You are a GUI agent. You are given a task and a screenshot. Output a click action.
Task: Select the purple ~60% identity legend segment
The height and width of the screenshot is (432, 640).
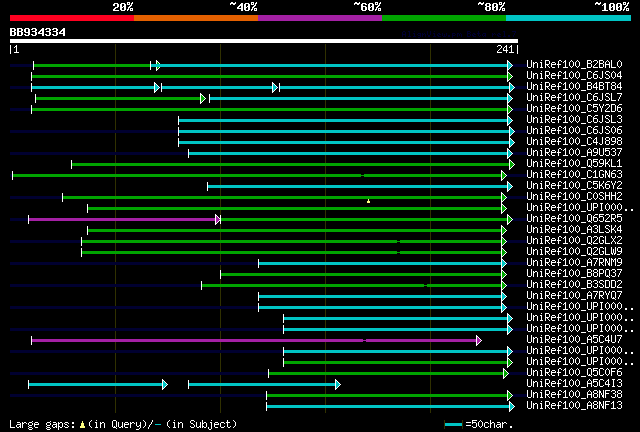coord(320,18)
